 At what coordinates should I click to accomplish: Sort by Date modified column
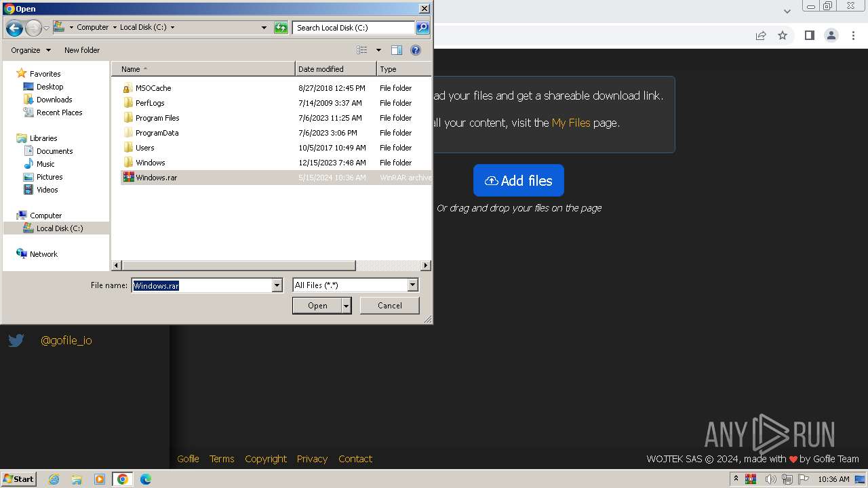click(x=336, y=69)
